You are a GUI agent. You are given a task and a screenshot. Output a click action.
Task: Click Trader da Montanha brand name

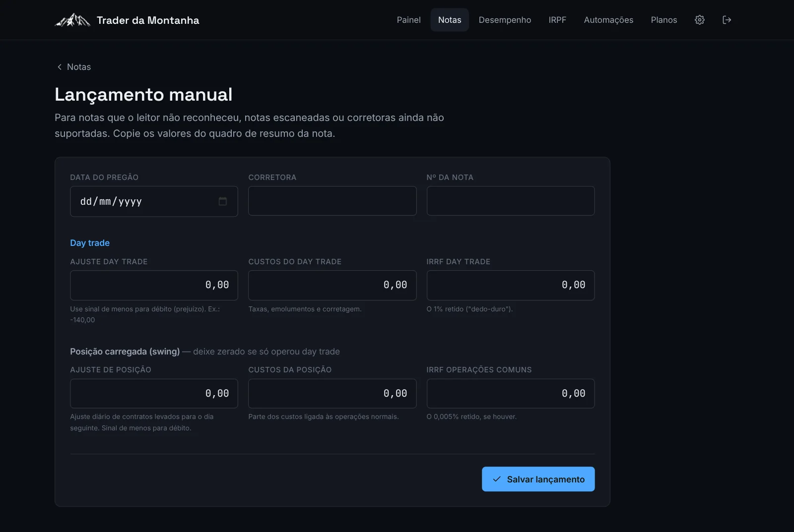[x=148, y=20]
